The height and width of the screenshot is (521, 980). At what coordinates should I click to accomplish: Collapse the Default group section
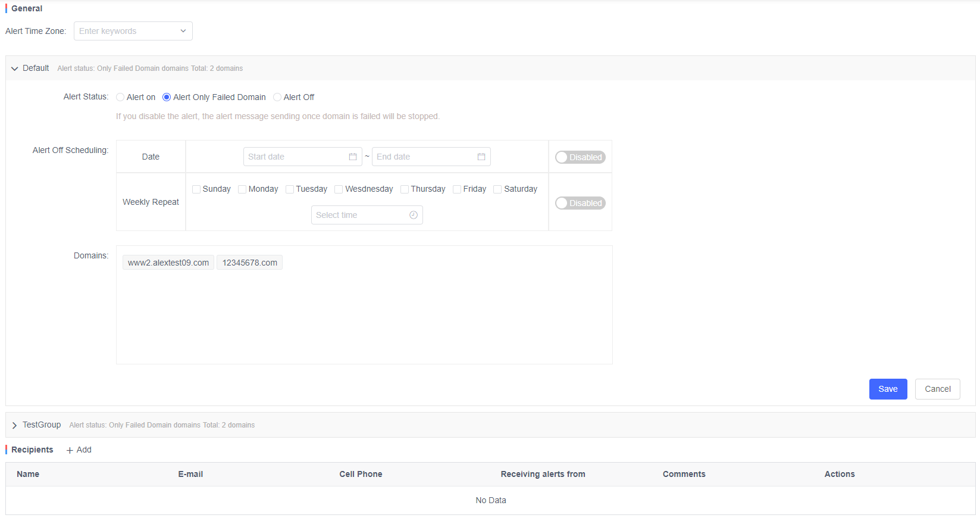(15, 68)
